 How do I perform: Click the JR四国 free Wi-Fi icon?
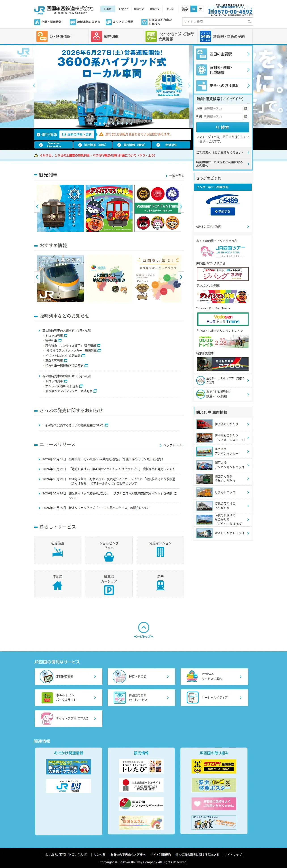119,697
